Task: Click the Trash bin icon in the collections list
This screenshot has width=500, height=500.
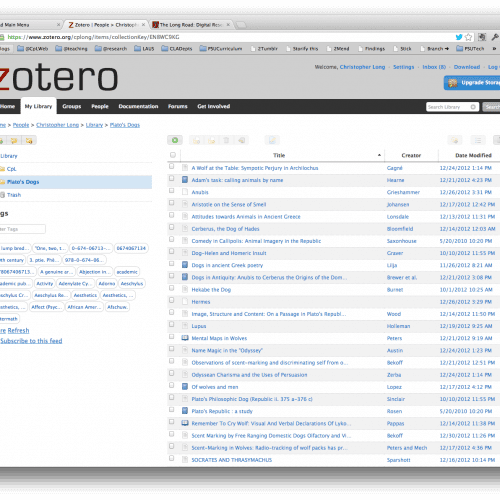Action: pos(2,195)
